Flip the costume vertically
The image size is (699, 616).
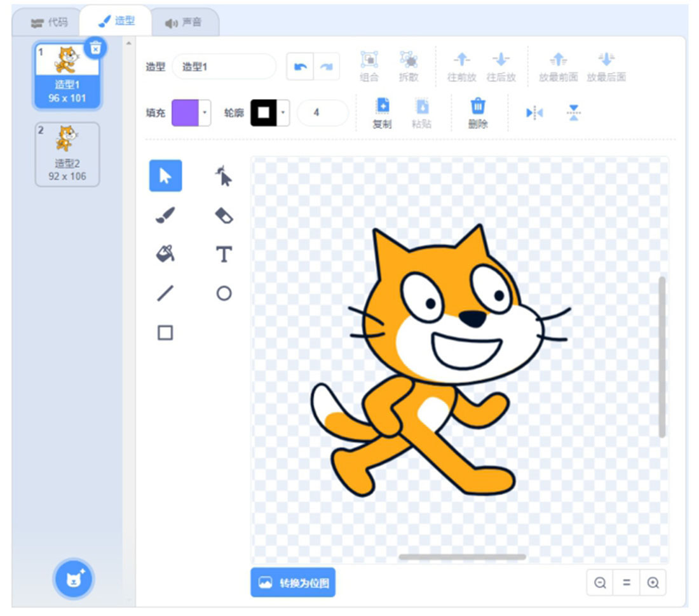(574, 112)
